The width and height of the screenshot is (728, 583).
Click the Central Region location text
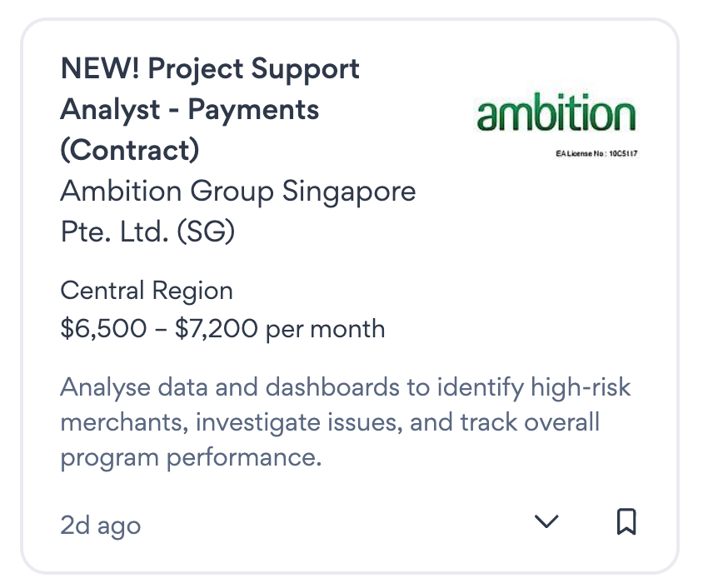pyautogui.click(x=147, y=291)
